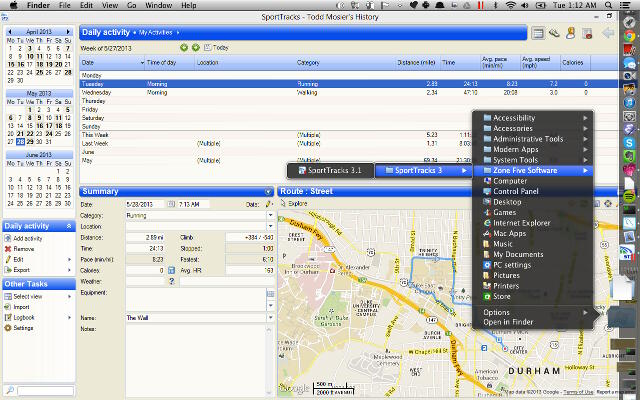Select the Wednesday Walking activity row

click(x=348, y=93)
